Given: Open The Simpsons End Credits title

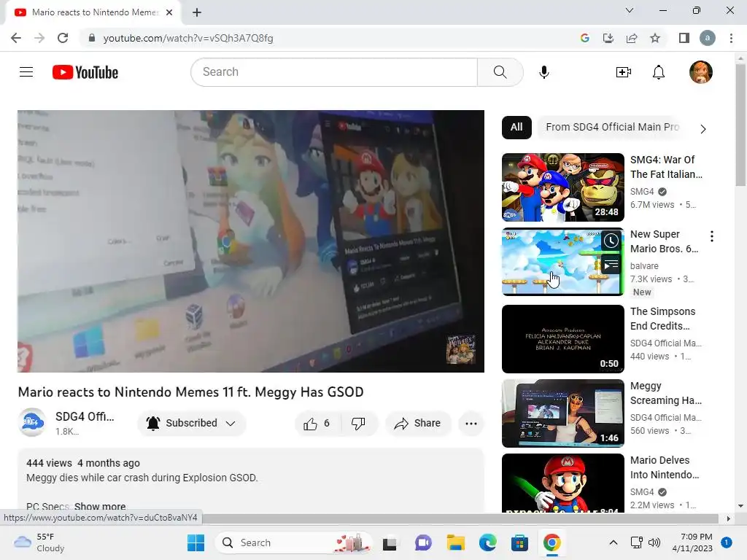Looking at the screenshot, I should [662, 319].
